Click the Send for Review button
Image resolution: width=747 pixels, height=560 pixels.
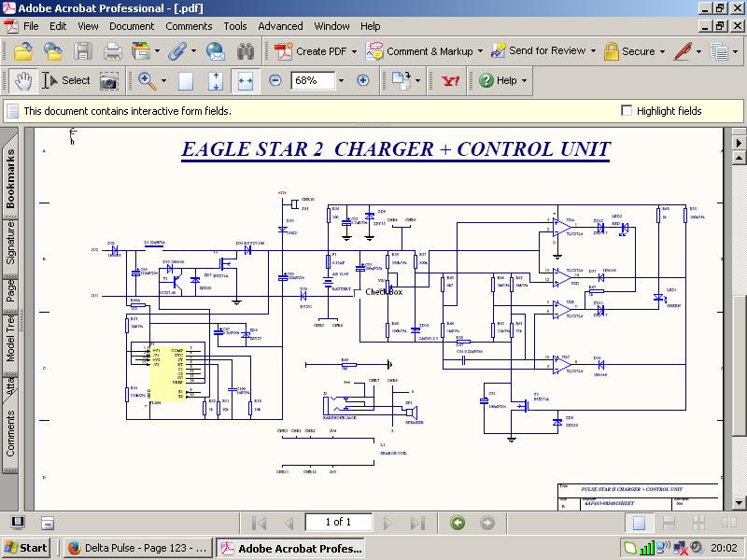[540, 51]
